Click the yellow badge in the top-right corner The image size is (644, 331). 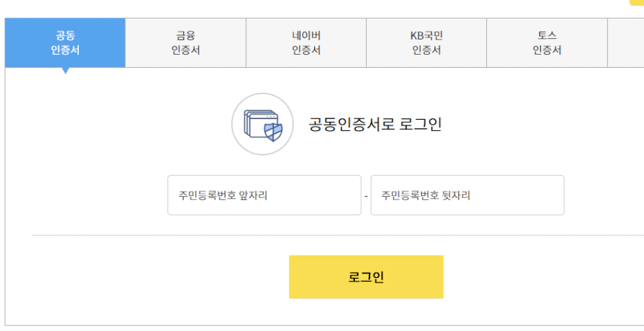pos(636,3)
